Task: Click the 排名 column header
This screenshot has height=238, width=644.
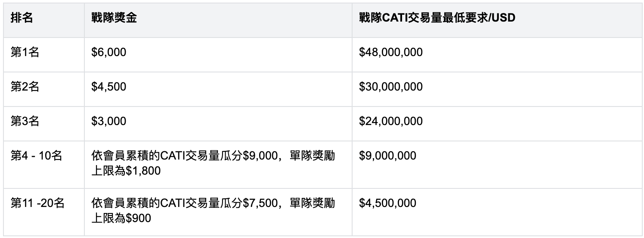Action: (x=22, y=19)
